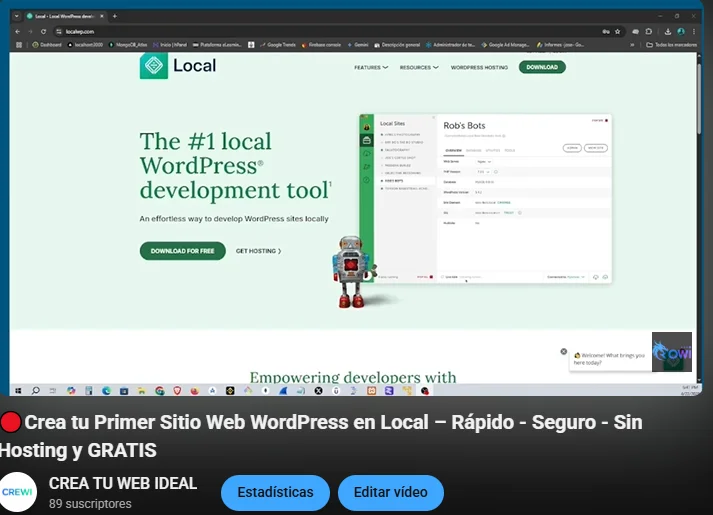
Task: Follow the GET HOSTING link
Action: pos(258,251)
